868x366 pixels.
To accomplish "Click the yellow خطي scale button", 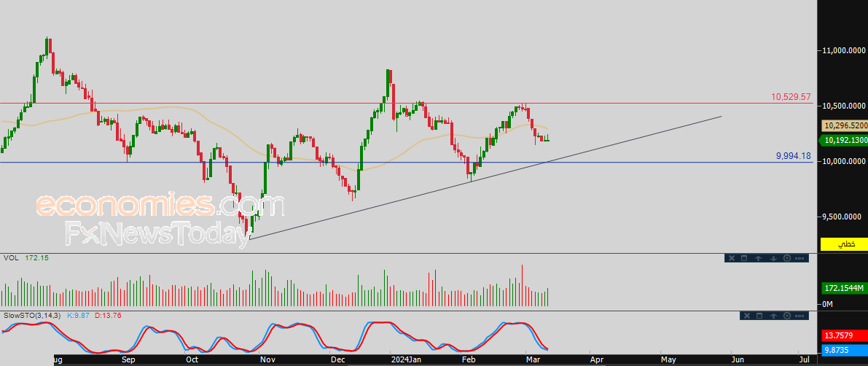I will pyautogui.click(x=843, y=244).
